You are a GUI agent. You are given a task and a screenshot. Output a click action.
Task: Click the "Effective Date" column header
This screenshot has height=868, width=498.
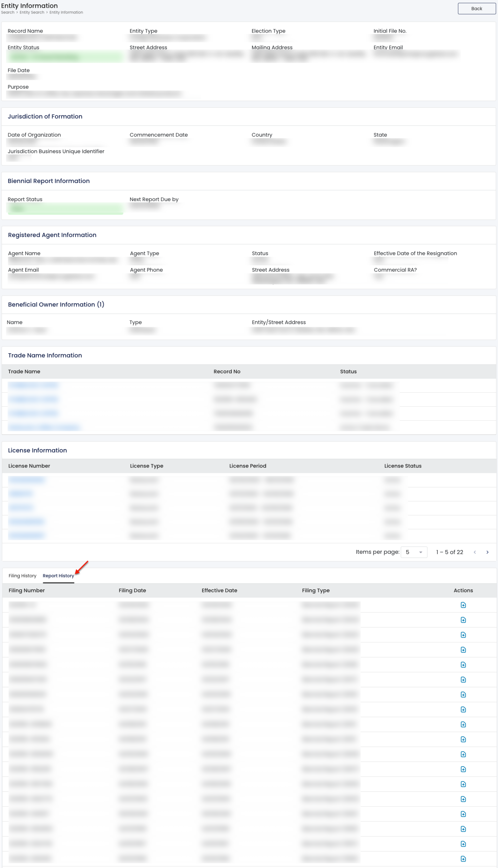coord(219,590)
